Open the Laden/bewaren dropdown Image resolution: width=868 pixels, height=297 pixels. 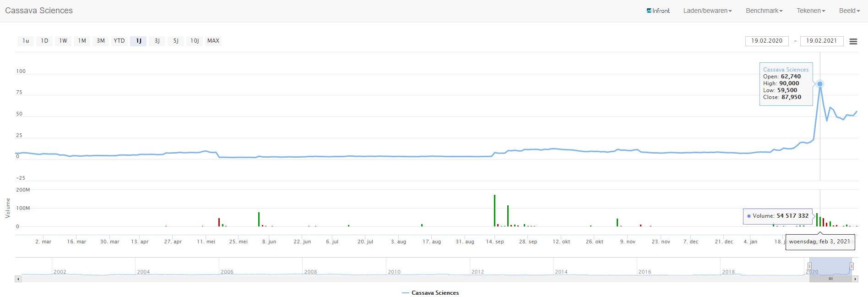click(707, 11)
